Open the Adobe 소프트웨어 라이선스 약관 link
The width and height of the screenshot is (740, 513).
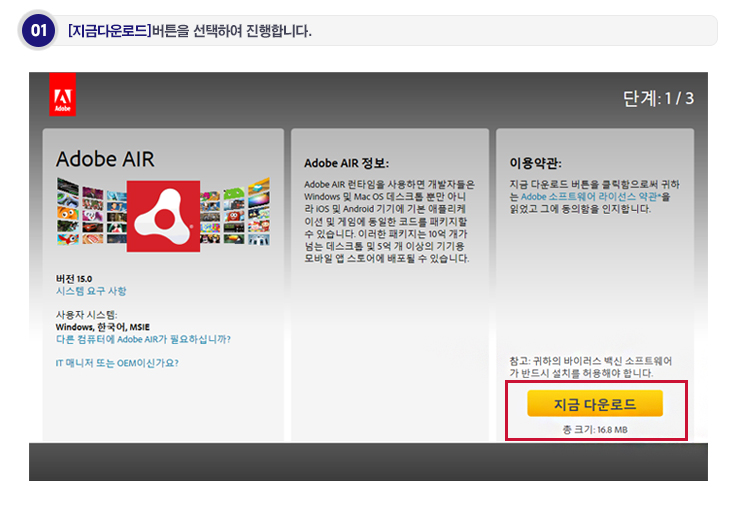click(x=590, y=196)
